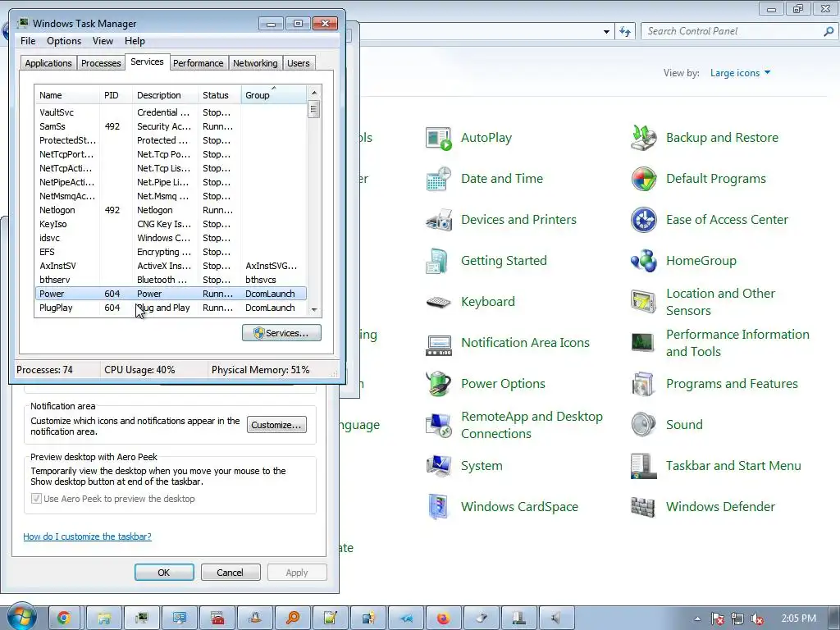This screenshot has height=630, width=840.
Task: Select the AxInstSV service row
Action: point(171,267)
